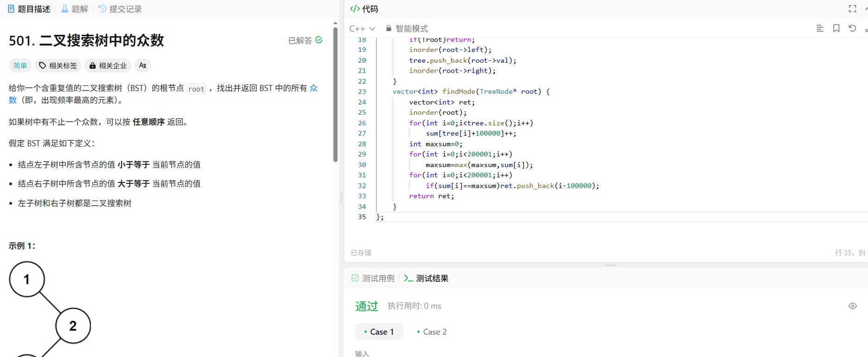Click the format code icon
Image resolution: width=868 pixels, height=357 pixels.
[820, 28]
